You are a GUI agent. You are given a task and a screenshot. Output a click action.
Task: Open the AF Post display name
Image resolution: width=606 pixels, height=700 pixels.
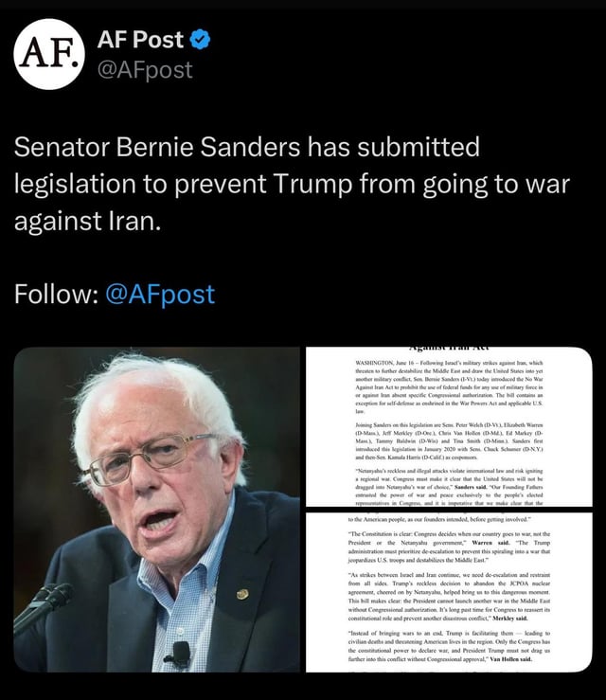(140, 40)
